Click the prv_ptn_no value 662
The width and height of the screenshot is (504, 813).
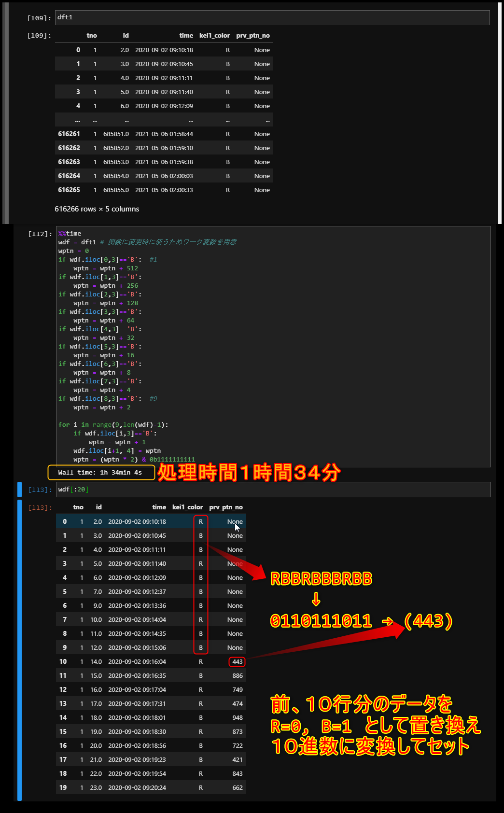[x=238, y=788]
